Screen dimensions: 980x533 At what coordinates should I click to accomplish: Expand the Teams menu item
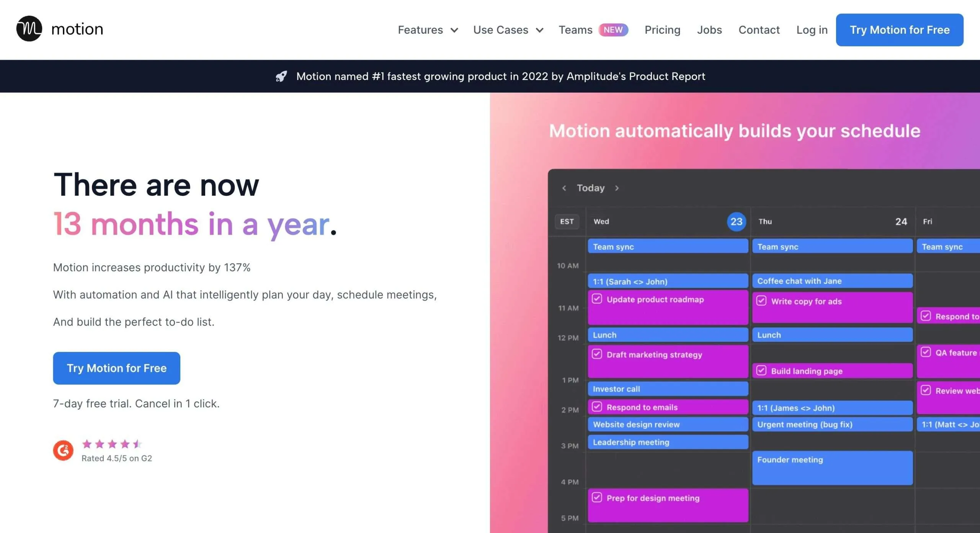(x=575, y=29)
